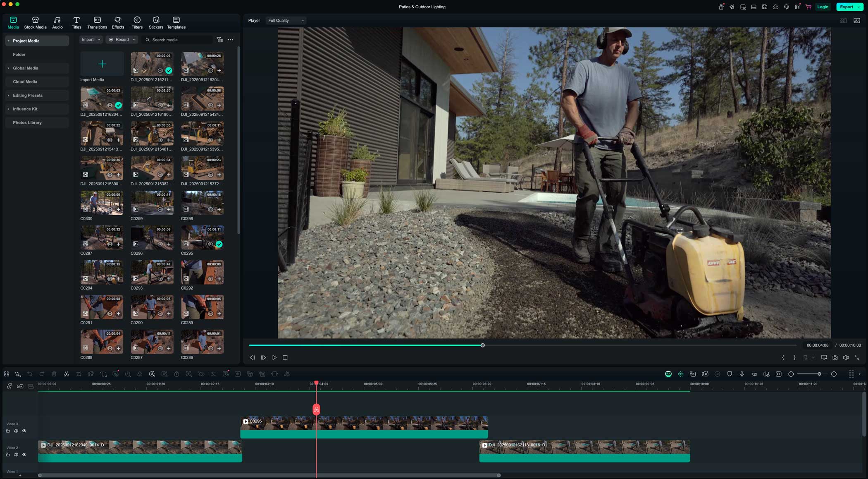
Task: Click the timeline zoom in plus icon
Action: 834,374
